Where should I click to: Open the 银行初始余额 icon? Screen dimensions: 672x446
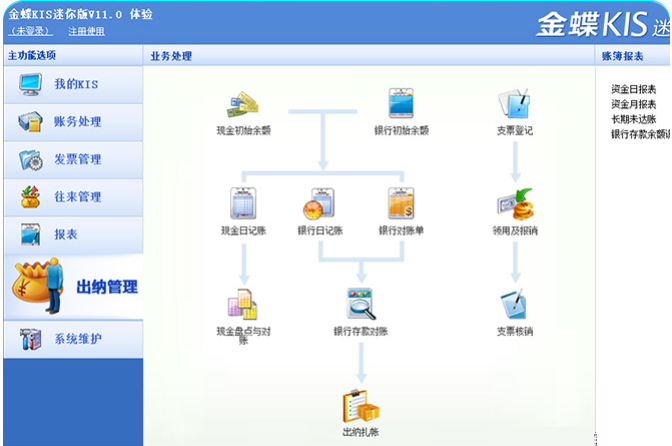tap(401, 103)
